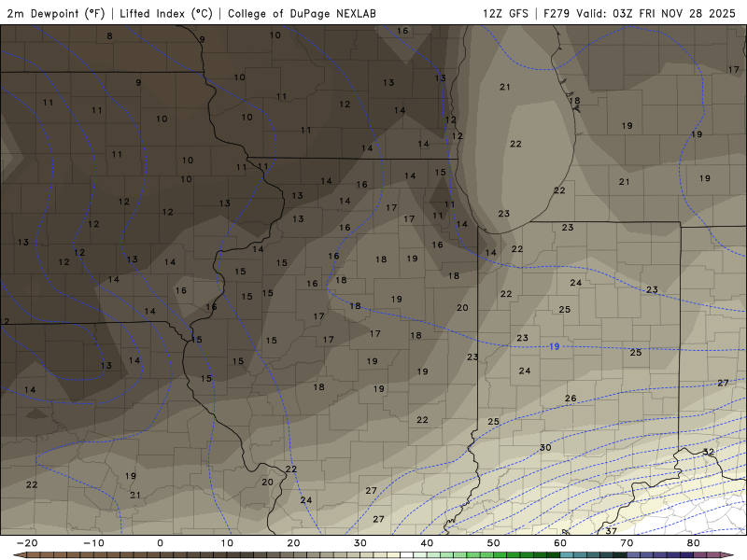Click the 80 label on the color scale
747x560 pixels.
pos(694,543)
